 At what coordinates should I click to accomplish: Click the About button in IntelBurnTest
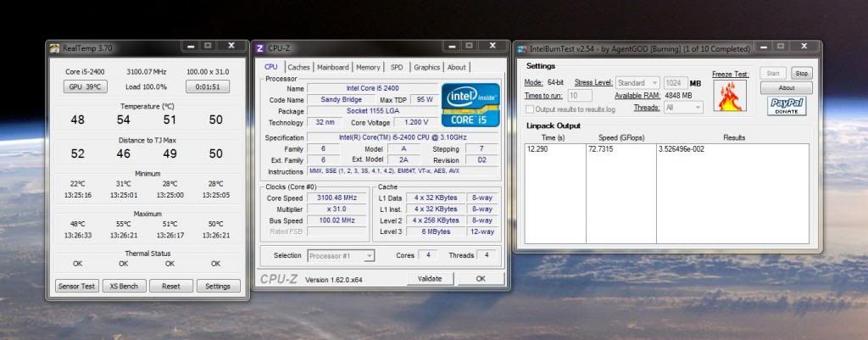click(x=787, y=87)
